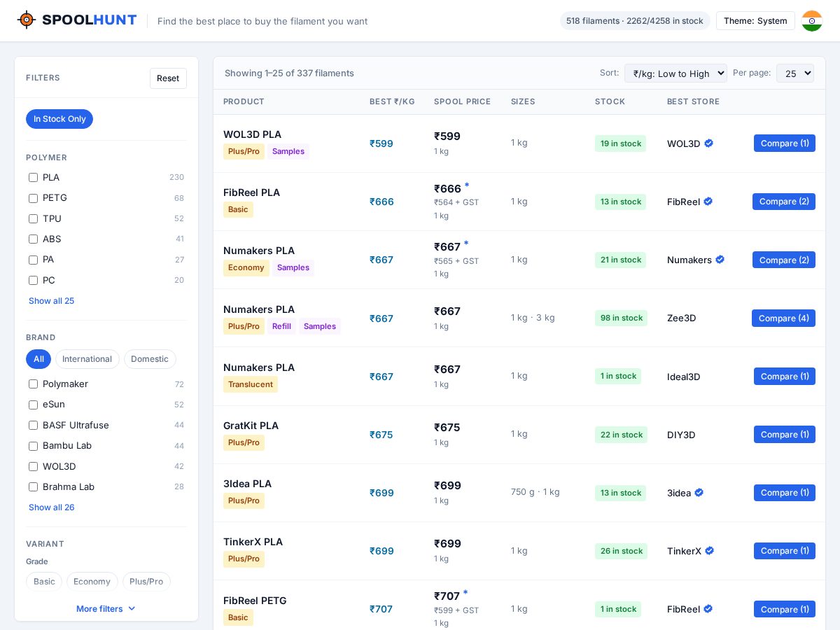Click the 98 in stock badge
This screenshot has width=840, height=630.
pos(621,318)
